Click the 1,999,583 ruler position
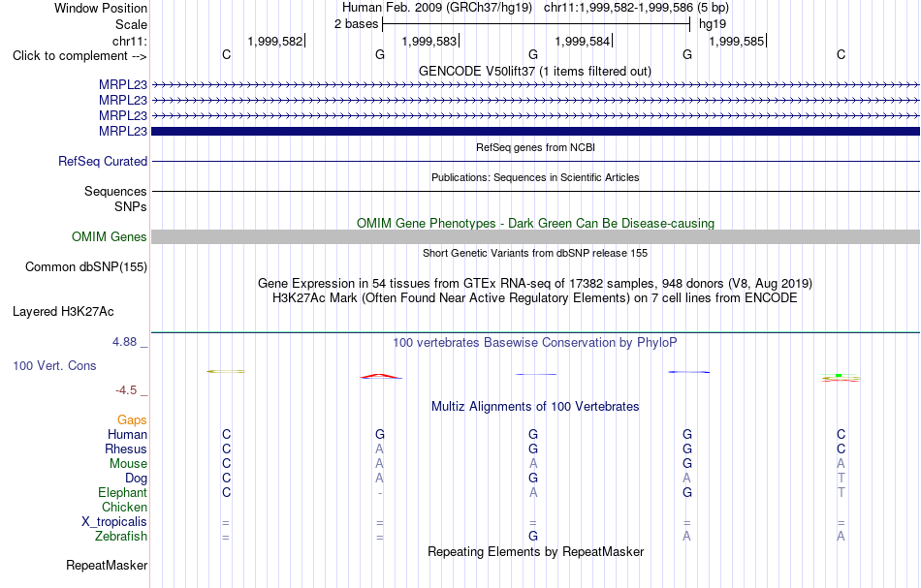 (429, 41)
